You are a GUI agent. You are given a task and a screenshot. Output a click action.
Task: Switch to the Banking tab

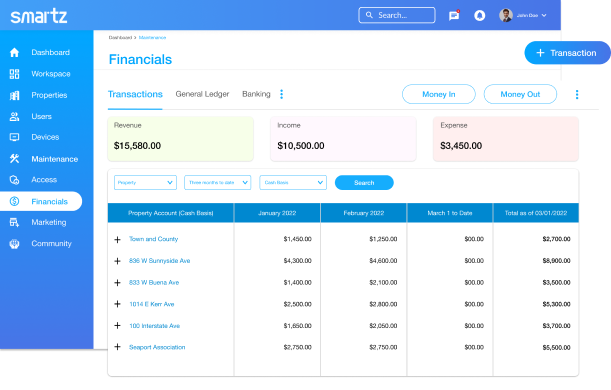(256, 94)
